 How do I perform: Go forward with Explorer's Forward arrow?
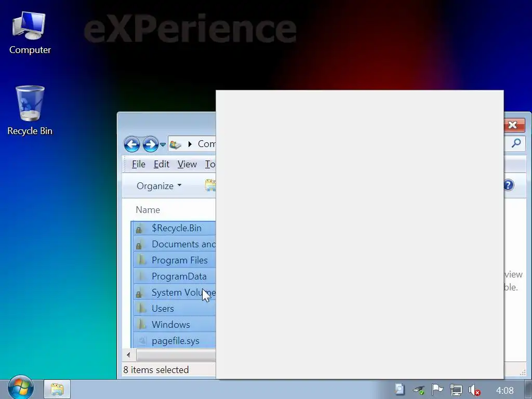tap(150, 144)
